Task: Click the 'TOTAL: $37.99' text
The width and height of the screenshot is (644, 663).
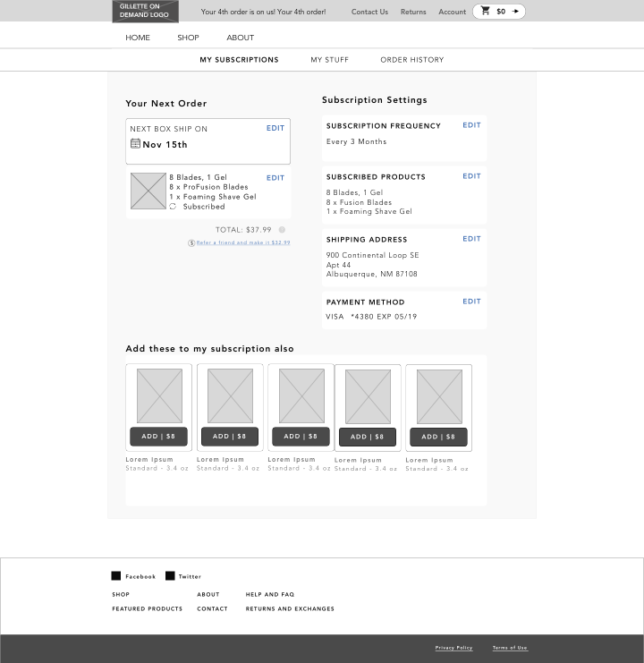Action: click(243, 230)
